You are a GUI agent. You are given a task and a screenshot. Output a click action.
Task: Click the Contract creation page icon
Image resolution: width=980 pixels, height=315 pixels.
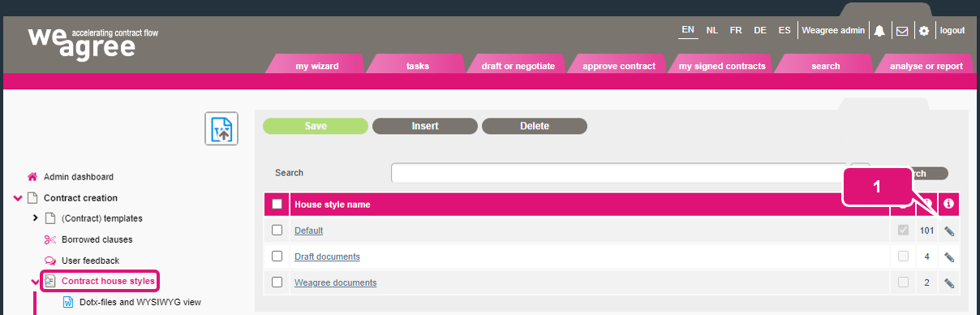(x=32, y=197)
